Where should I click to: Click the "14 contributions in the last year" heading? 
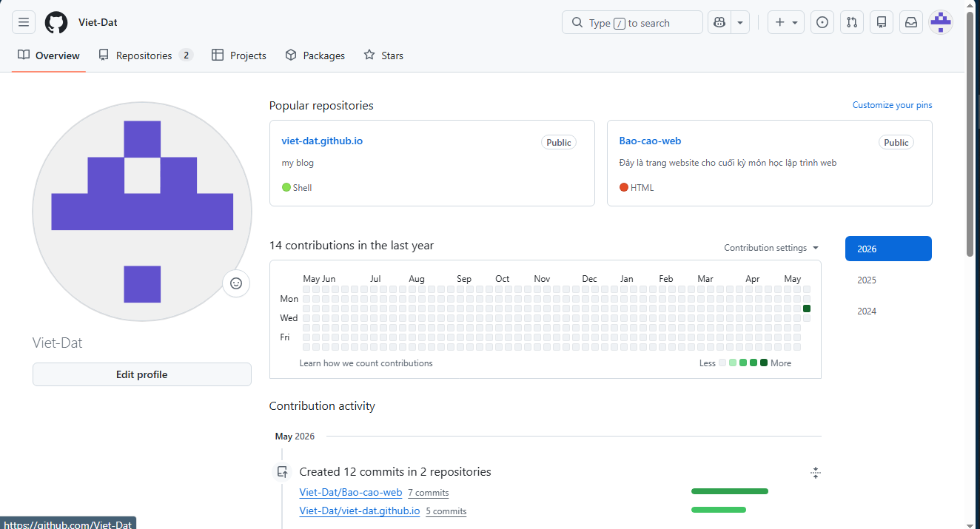pos(352,246)
